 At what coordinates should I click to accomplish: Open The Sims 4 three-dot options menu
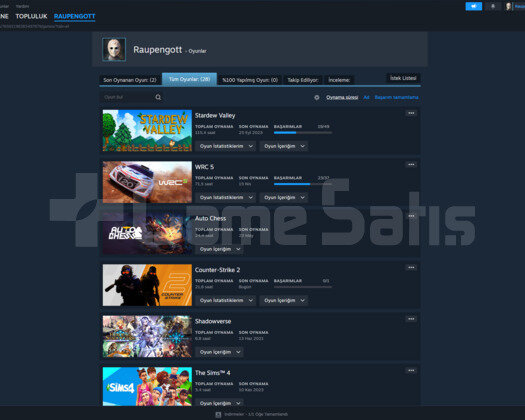(411, 370)
